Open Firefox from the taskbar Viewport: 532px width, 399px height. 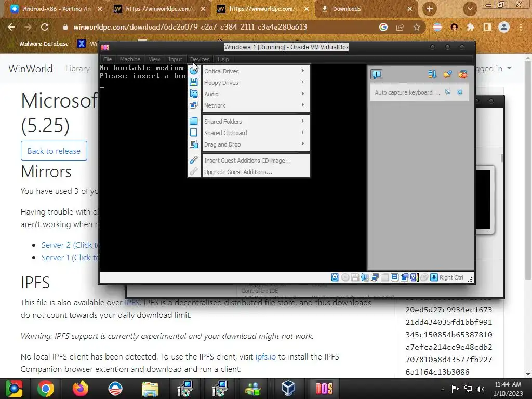[81, 389]
